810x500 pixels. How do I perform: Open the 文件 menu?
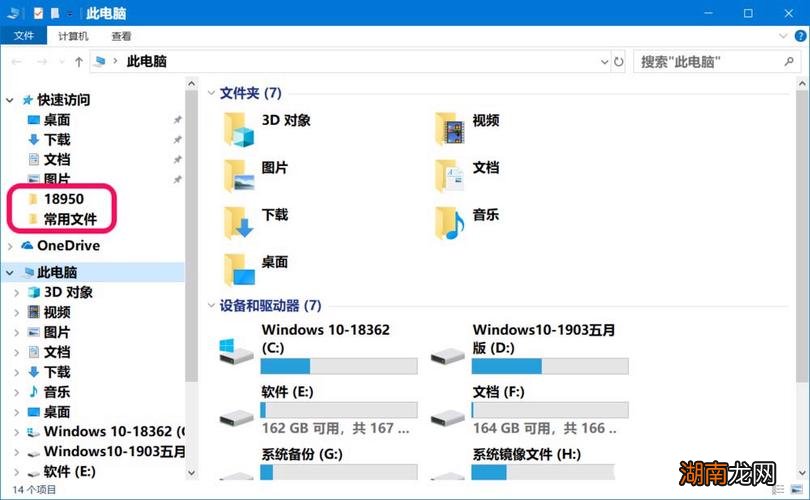(x=24, y=36)
